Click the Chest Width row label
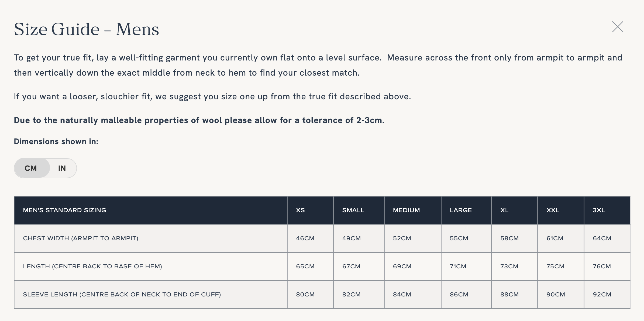This screenshot has height=321, width=644. point(81,238)
